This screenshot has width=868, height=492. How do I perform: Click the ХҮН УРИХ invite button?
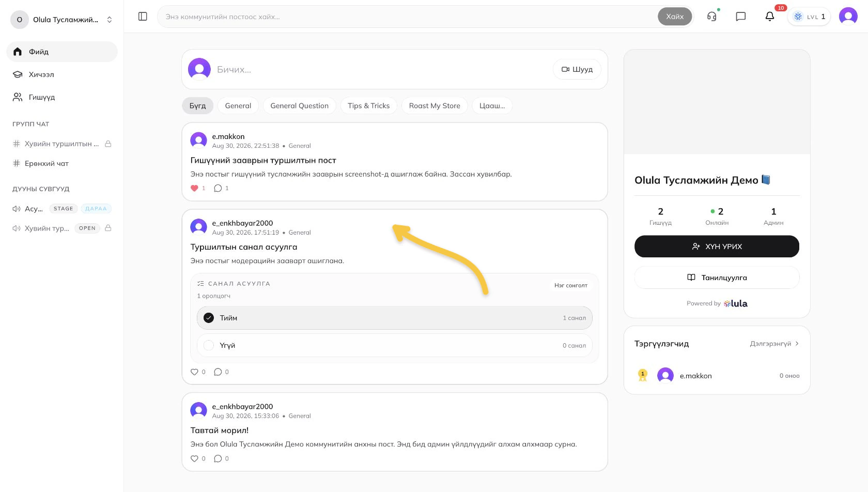coord(717,247)
